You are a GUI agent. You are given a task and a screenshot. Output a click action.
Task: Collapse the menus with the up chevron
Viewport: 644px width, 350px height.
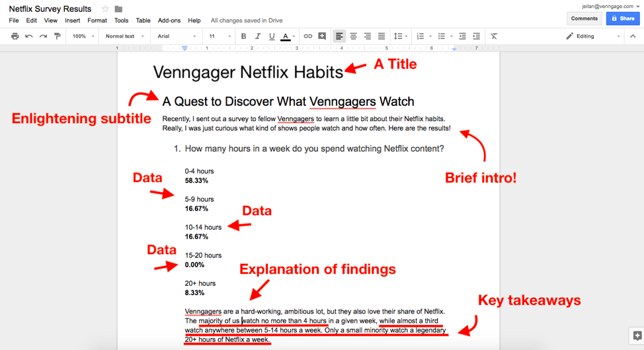[x=633, y=36]
